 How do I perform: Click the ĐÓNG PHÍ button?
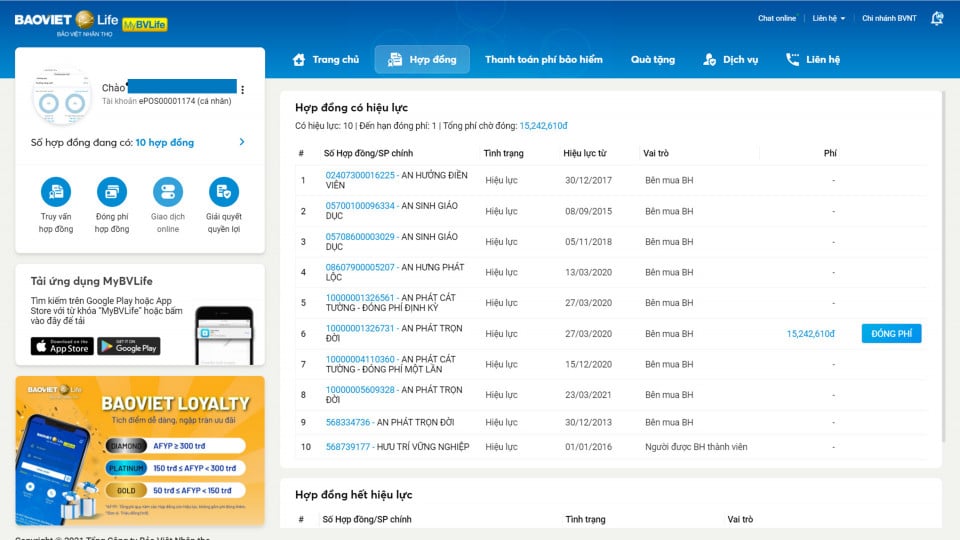click(891, 334)
